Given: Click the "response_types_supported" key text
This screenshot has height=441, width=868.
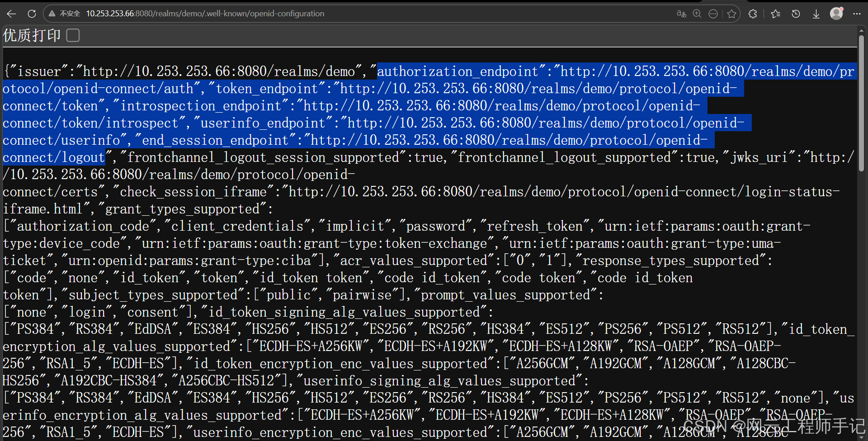Looking at the screenshot, I should [x=671, y=261].
